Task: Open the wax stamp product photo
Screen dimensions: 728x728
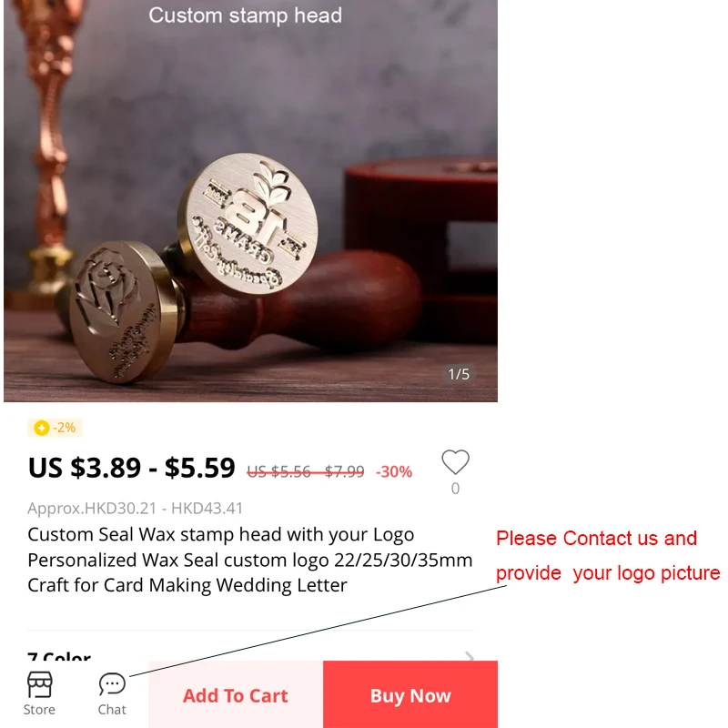Action: pos(251,200)
